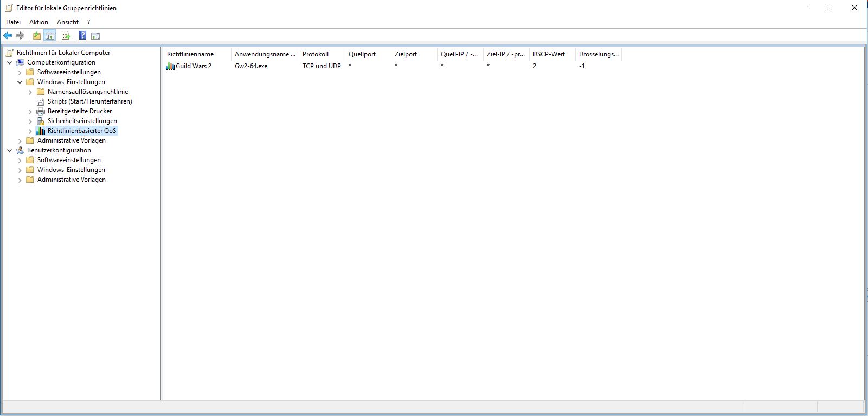The height and width of the screenshot is (416, 868).
Task: Expand Administrative Vorlagen under Computerkonfiguration
Action: tap(20, 141)
